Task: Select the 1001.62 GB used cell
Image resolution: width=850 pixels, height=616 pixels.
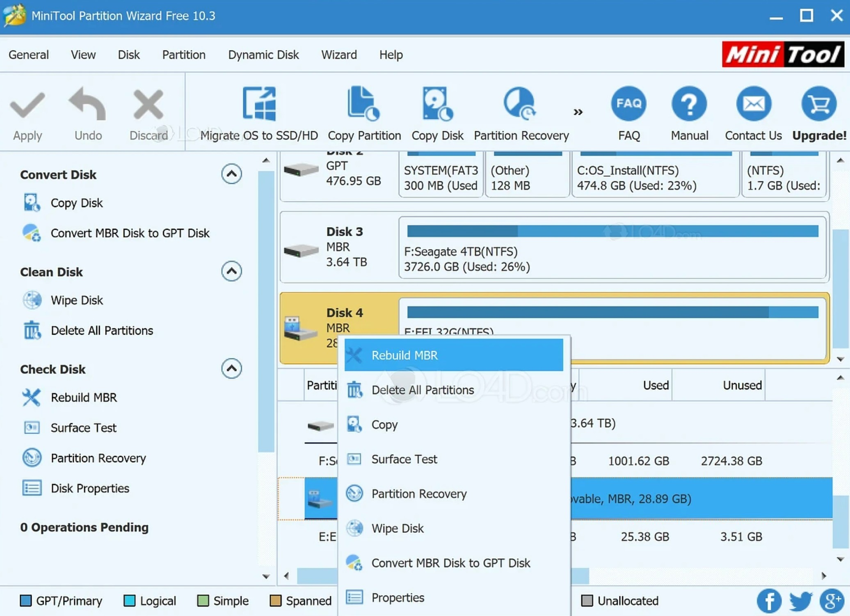Action: click(x=638, y=461)
